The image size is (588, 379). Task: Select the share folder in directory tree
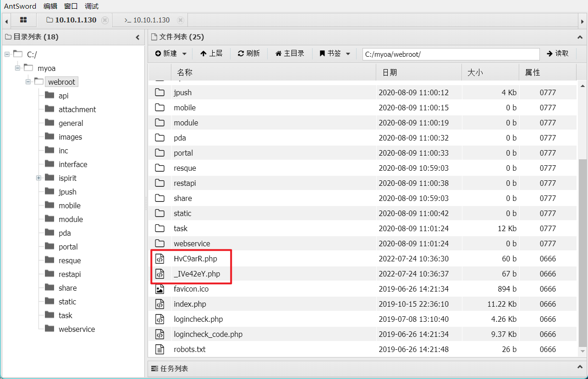pyautogui.click(x=68, y=288)
